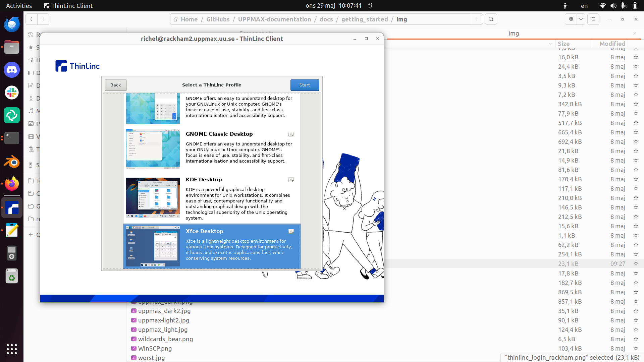Open the en keyboard layout menu
644x362 pixels.
tap(584, 6)
